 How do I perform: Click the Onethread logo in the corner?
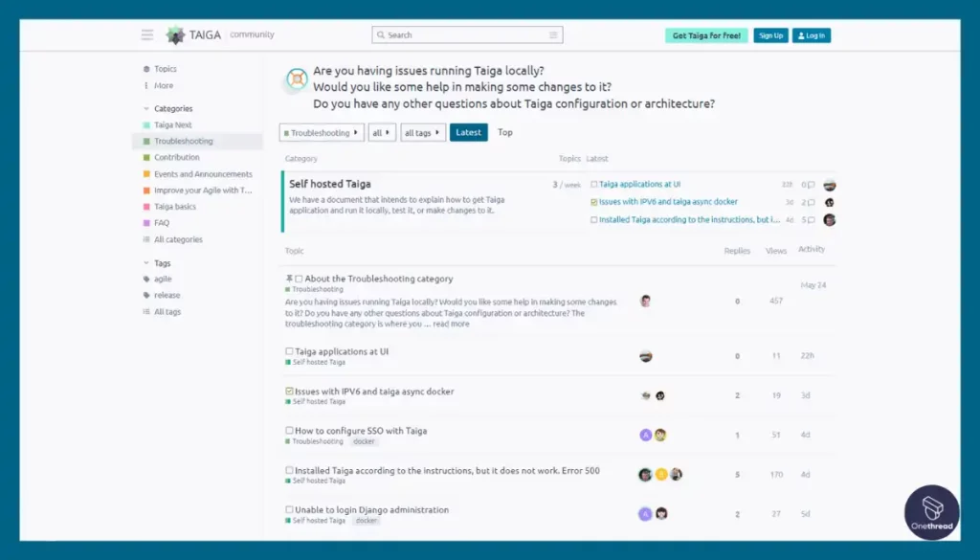(930, 512)
